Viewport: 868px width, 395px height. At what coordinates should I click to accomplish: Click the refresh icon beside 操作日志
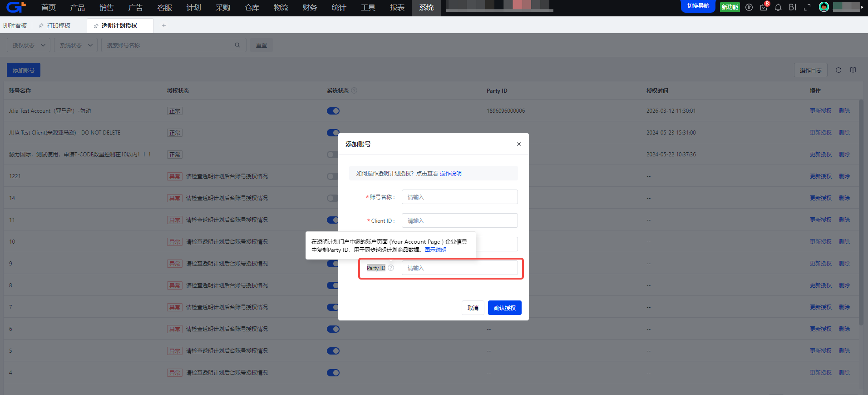(838, 70)
